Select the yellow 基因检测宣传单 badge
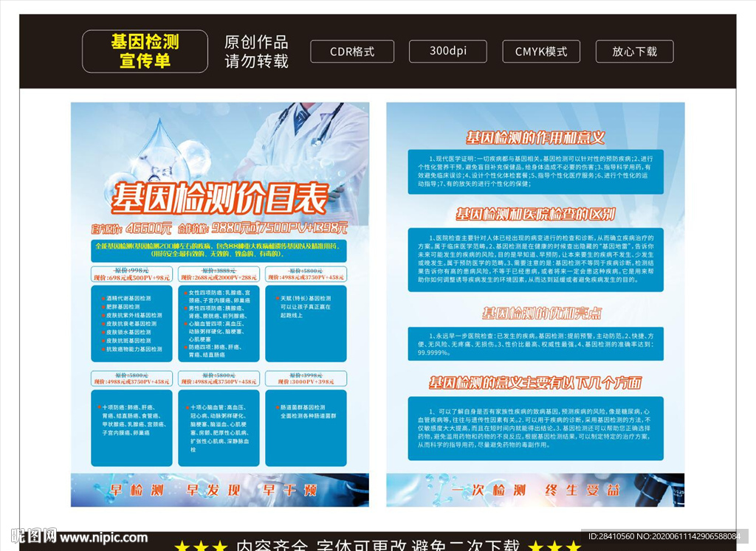This screenshot has width=756, height=551. pyautogui.click(x=145, y=50)
